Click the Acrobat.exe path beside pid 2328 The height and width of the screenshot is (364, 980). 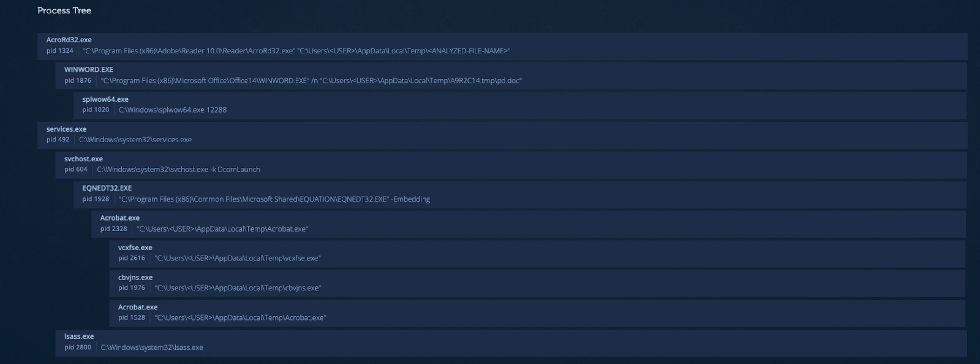222,229
